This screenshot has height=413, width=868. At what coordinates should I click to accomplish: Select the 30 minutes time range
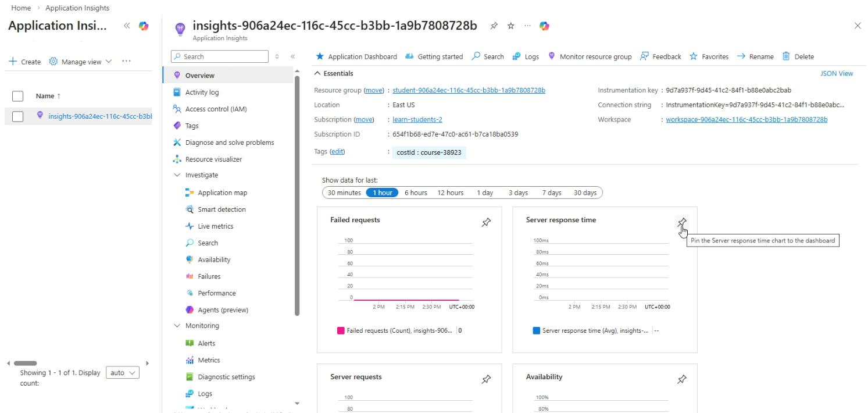[344, 193]
